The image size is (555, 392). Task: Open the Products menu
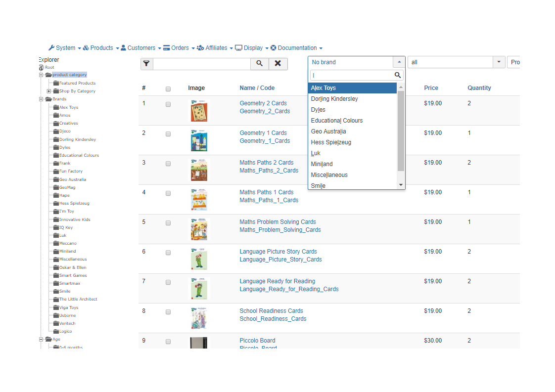coord(101,48)
